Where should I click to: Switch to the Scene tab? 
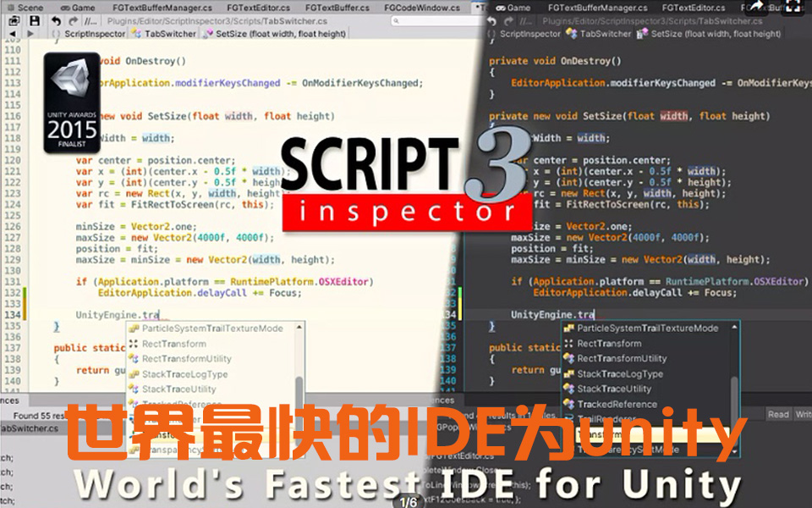click(25, 8)
